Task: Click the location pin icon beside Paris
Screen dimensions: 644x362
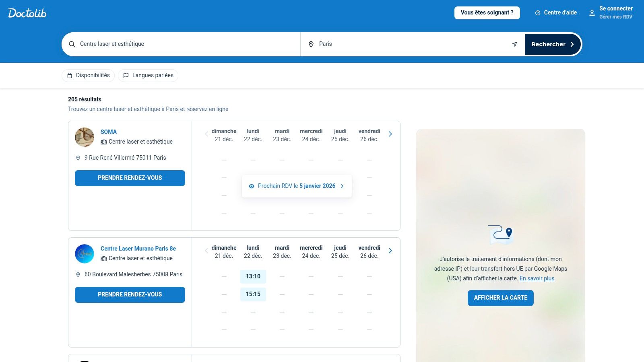Action: pyautogui.click(x=311, y=44)
